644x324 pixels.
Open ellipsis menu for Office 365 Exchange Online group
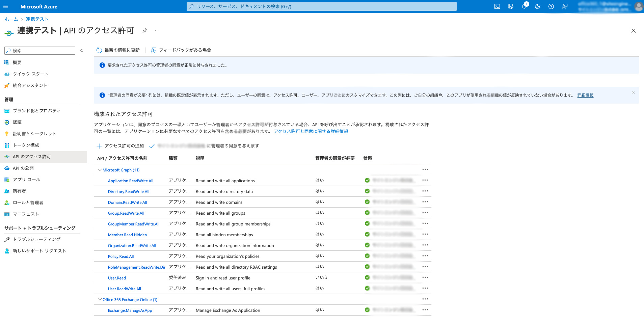point(425,299)
